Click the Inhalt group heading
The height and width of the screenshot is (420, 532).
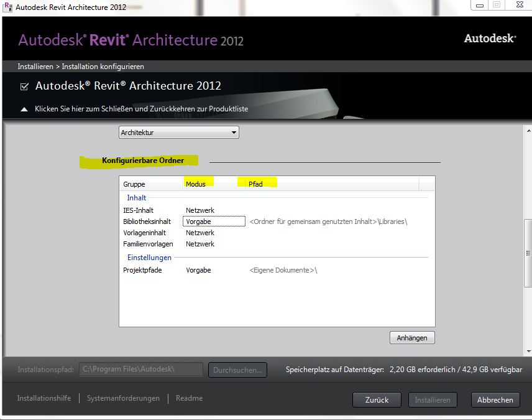click(136, 198)
